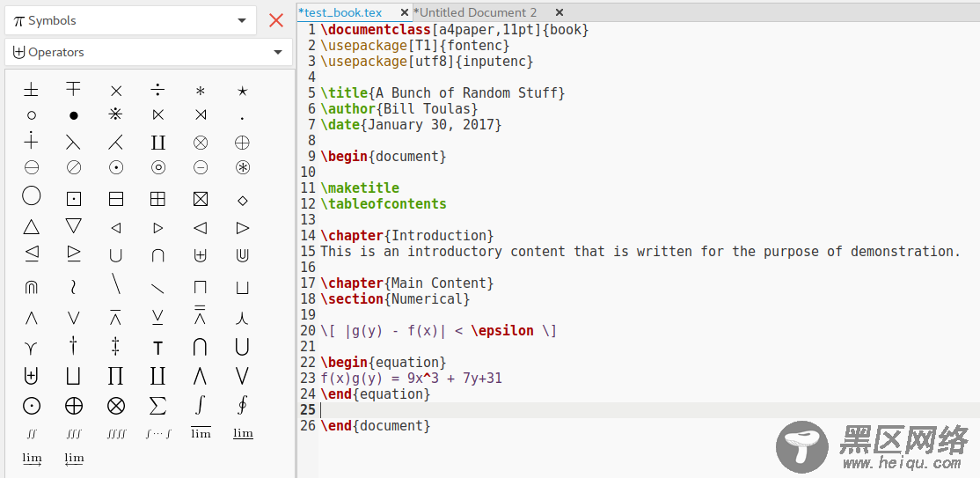Click the \chapter{Main Content} line
980x478 pixels.
pos(407,283)
